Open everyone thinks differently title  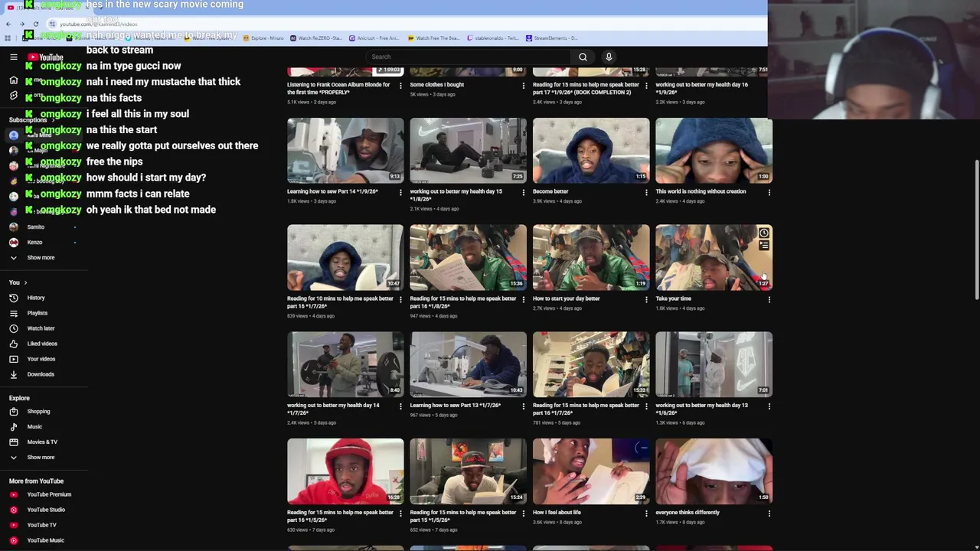pyautogui.click(x=688, y=513)
